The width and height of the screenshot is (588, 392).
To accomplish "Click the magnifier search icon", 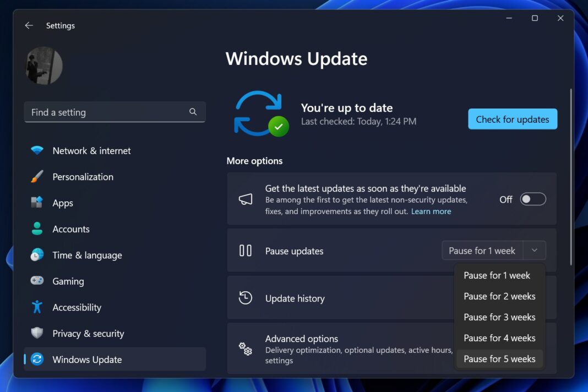I will tap(193, 112).
